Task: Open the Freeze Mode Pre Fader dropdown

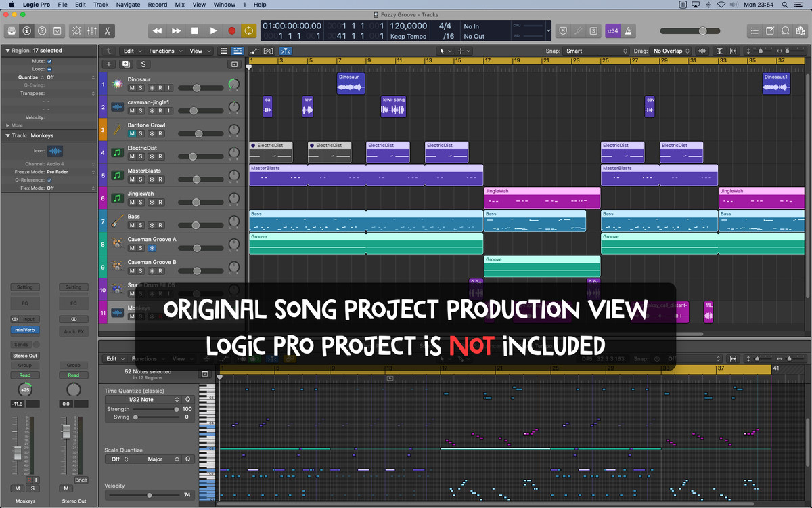Action: click(70, 172)
